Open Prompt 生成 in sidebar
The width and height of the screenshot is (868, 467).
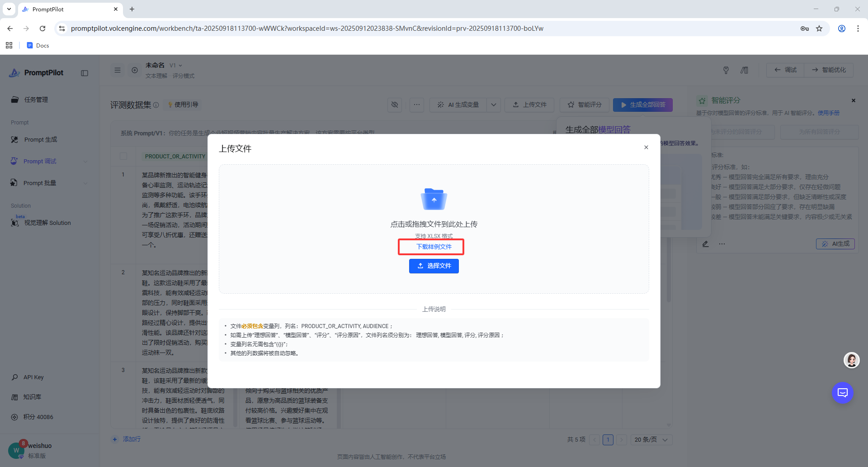tap(41, 139)
